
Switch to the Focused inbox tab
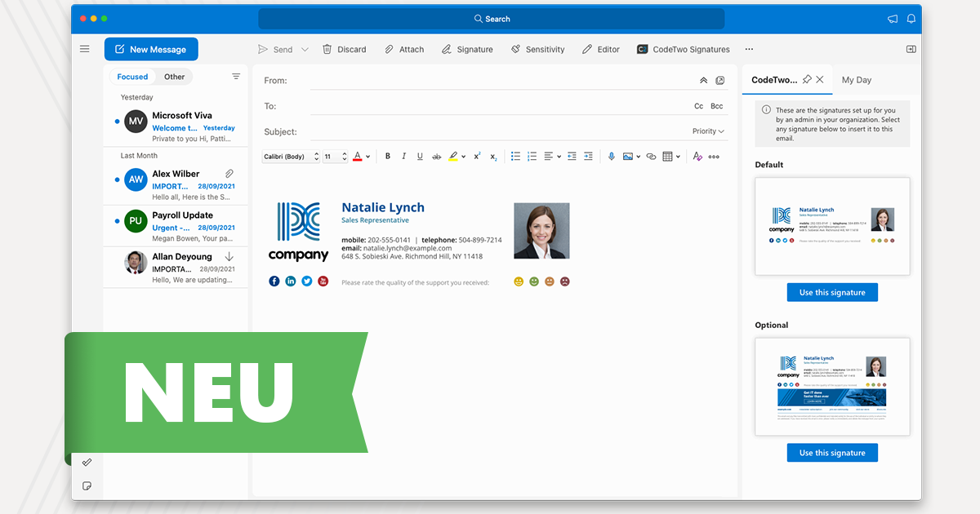(132, 77)
